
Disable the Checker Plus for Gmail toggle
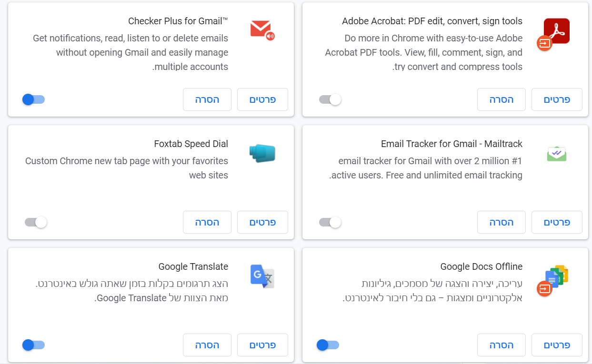[x=33, y=99]
